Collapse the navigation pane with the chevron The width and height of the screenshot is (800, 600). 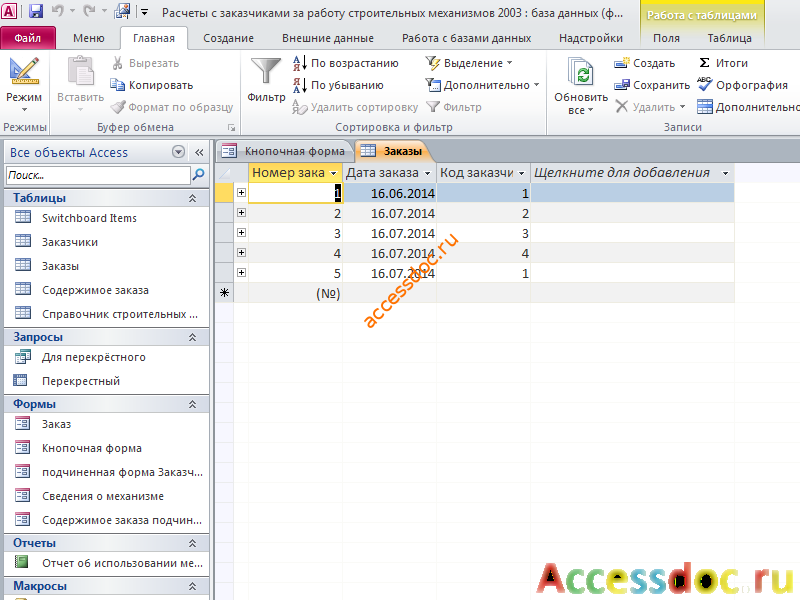199,152
